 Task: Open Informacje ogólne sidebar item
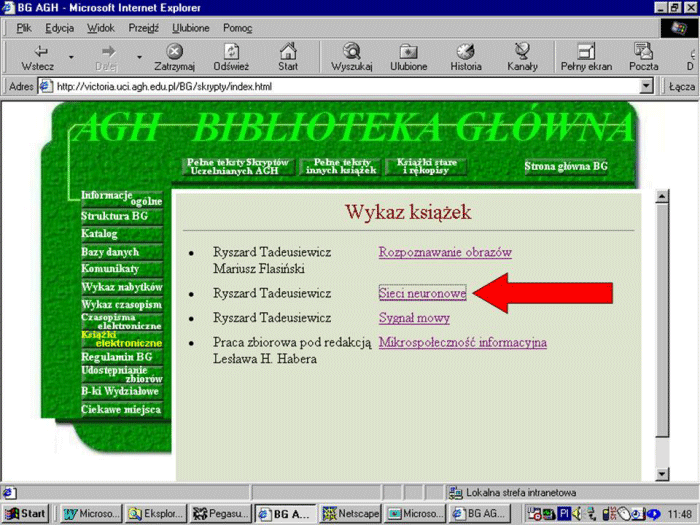click(121, 198)
